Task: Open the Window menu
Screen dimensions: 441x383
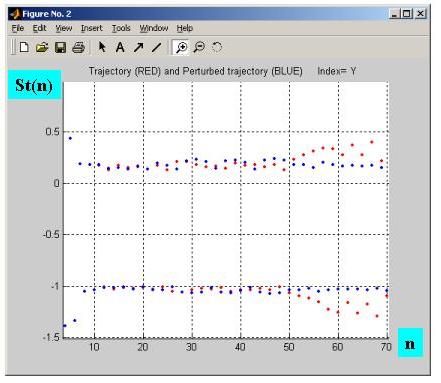Action: tap(154, 28)
